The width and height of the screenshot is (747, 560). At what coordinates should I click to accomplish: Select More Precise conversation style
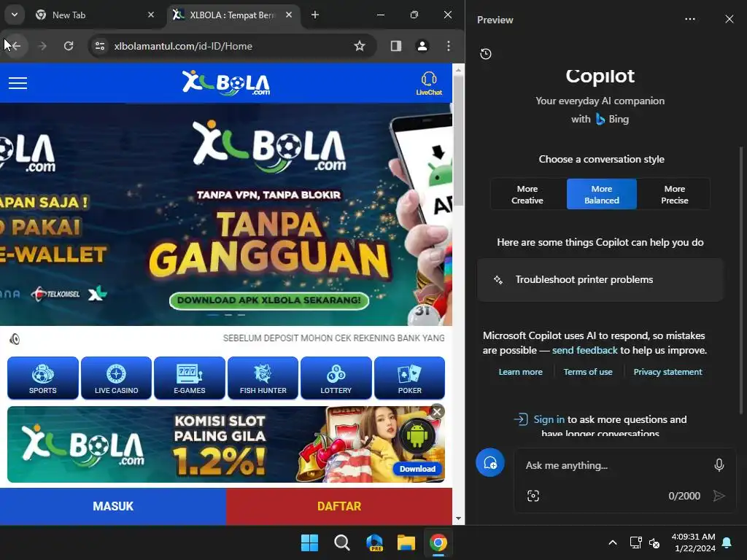tap(675, 194)
